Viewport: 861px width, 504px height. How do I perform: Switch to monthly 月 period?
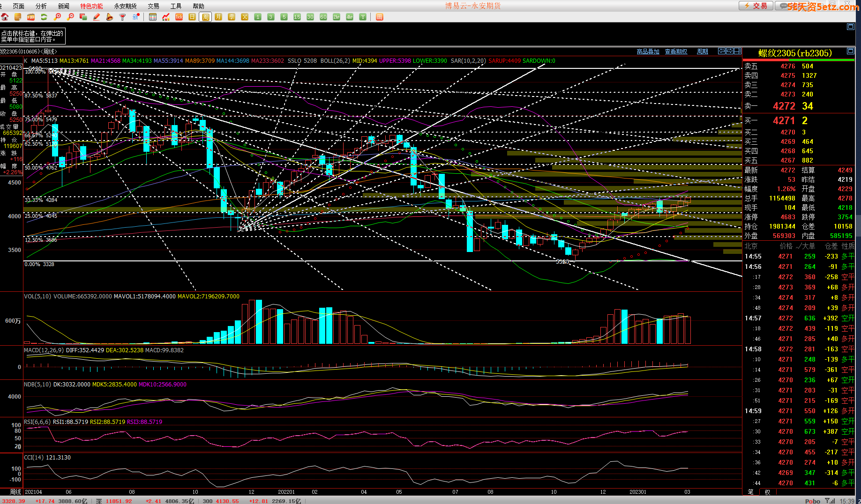pyautogui.click(x=218, y=17)
